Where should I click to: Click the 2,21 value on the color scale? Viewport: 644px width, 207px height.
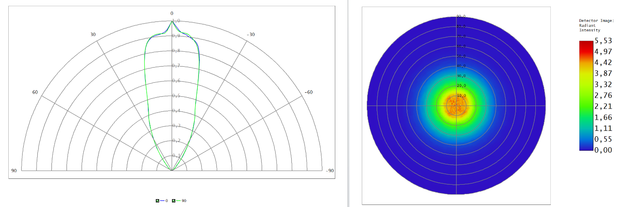coord(603,106)
